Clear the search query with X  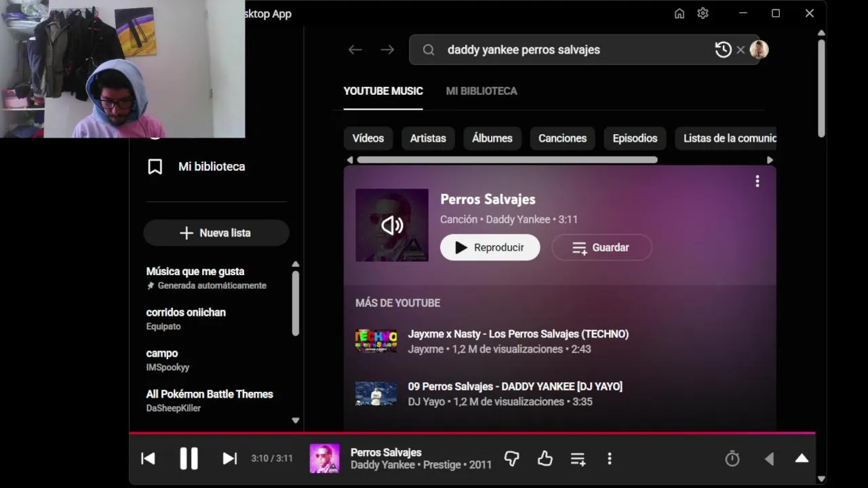pos(741,49)
